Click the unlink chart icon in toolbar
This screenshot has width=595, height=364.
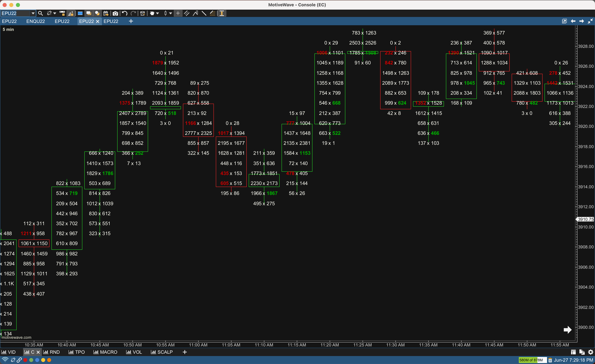(x=49, y=13)
